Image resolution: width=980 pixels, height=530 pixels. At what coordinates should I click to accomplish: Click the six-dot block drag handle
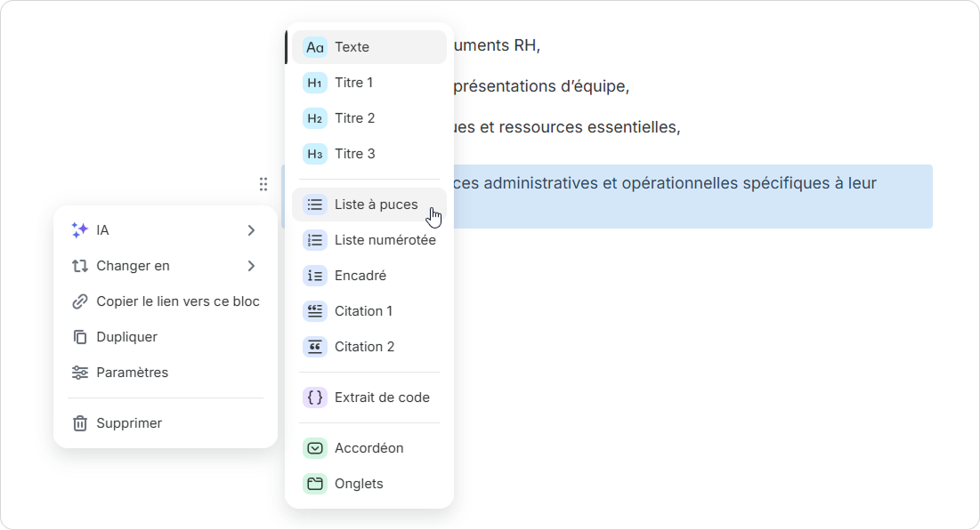pyautogui.click(x=263, y=184)
